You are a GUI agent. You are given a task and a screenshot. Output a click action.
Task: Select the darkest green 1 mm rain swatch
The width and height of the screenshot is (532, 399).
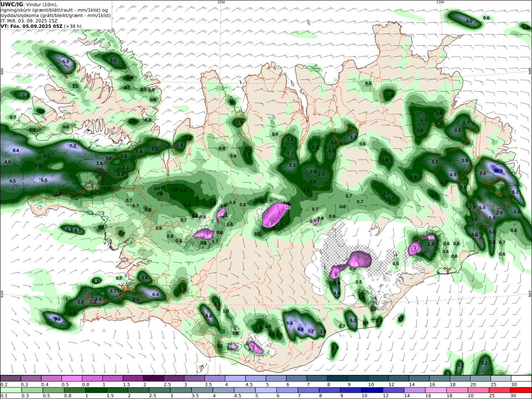pos(96,390)
